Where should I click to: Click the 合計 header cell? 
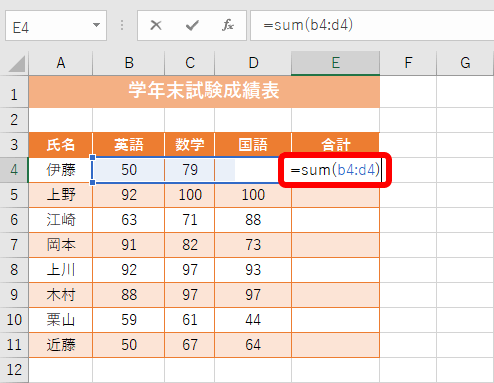coord(335,145)
